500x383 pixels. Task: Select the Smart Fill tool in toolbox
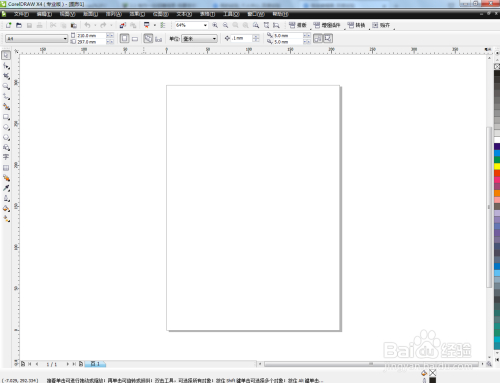click(6, 107)
